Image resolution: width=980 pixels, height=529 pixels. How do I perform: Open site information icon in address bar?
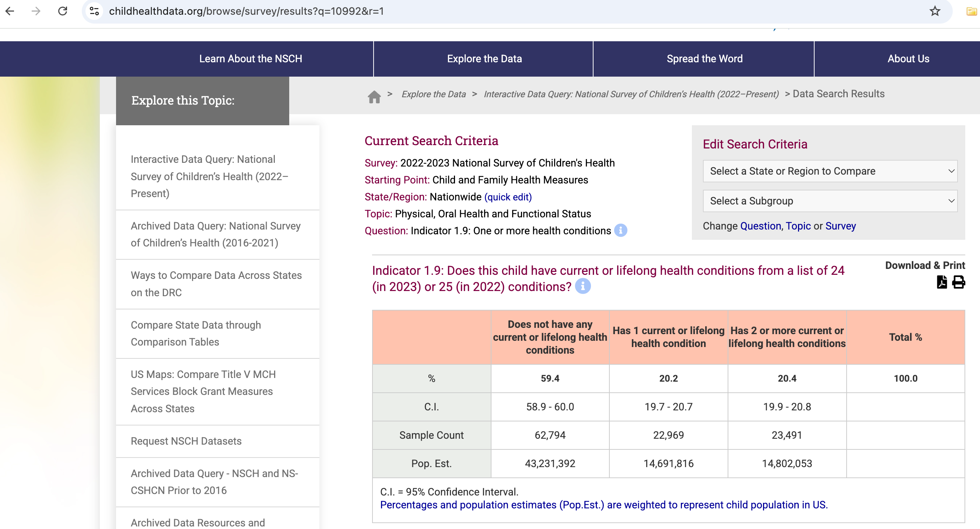pyautogui.click(x=94, y=11)
